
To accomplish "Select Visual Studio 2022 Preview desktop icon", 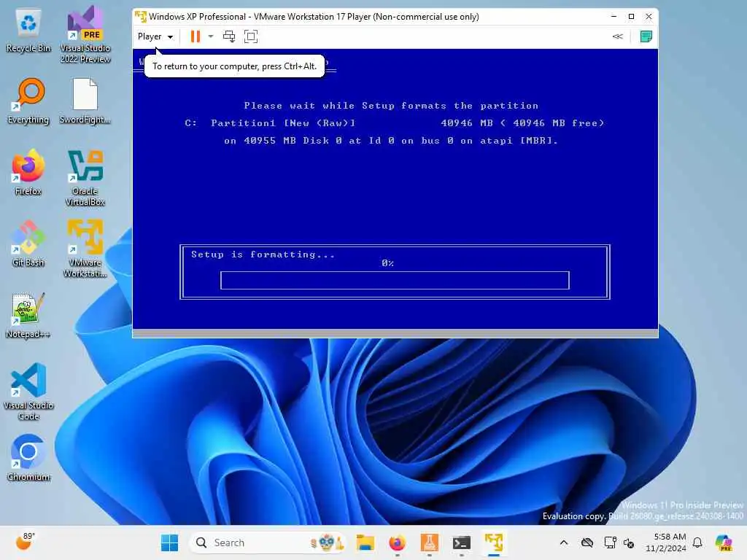I will (85, 35).
